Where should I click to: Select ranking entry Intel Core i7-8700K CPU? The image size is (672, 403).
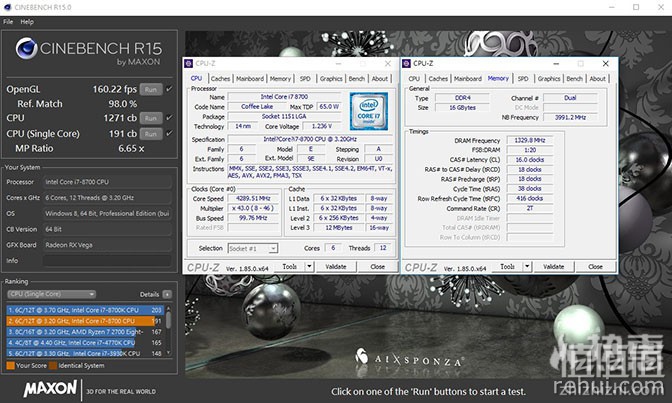[85, 310]
